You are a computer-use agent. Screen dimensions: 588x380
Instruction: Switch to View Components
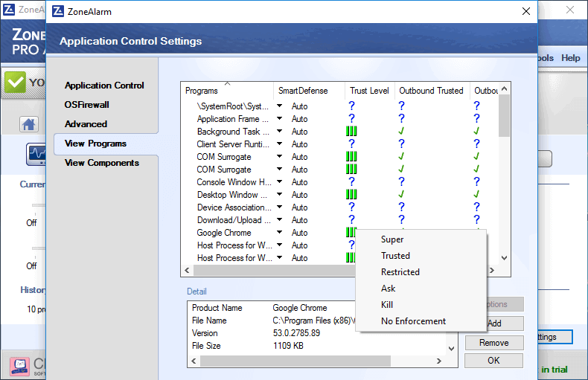point(102,163)
